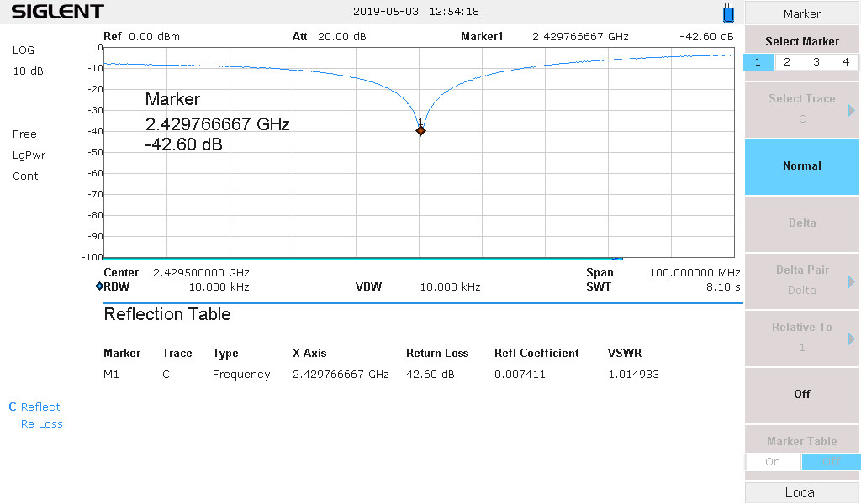Select marker 2 in Select Marker
This screenshot has width=861, height=504.
click(x=787, y=62)
